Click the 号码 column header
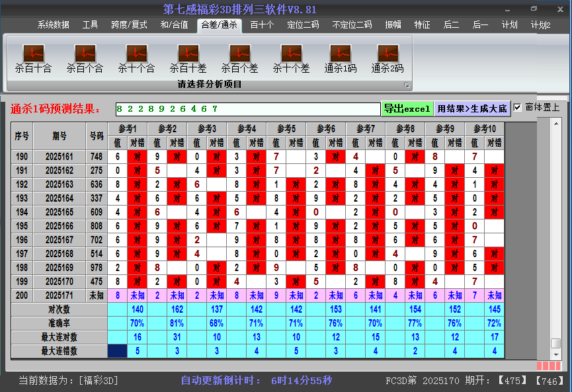The width and height of the screenshot is (572, 392). tap(97, 136)
